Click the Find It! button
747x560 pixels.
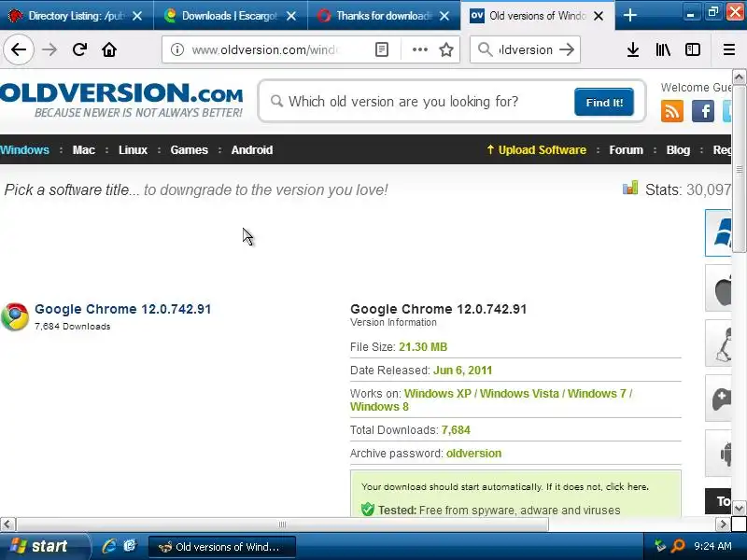604,102
